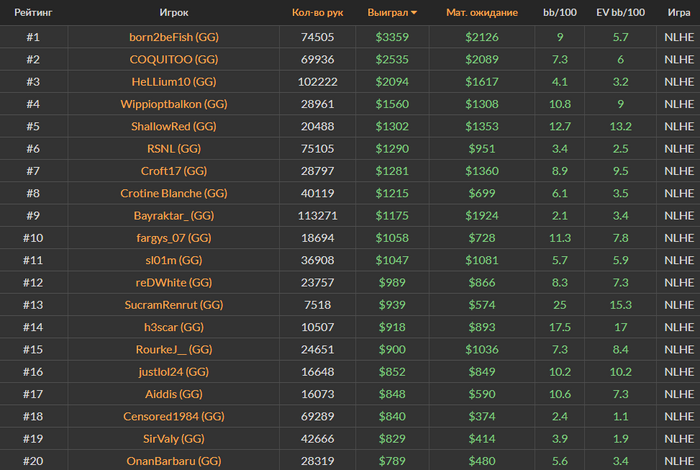Viewport: 700px width, 470px height.
Task: Select h3scar (GG) player link
Action: coord(174,327)
